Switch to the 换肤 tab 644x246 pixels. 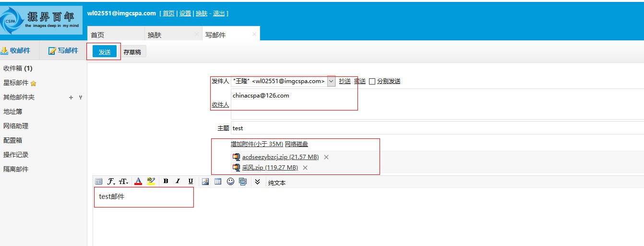[167, 35]
